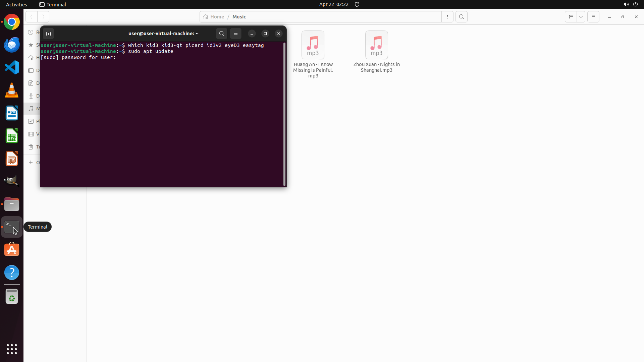
Task: Launch VLC media player from dock
Action: tap(12, 90)
